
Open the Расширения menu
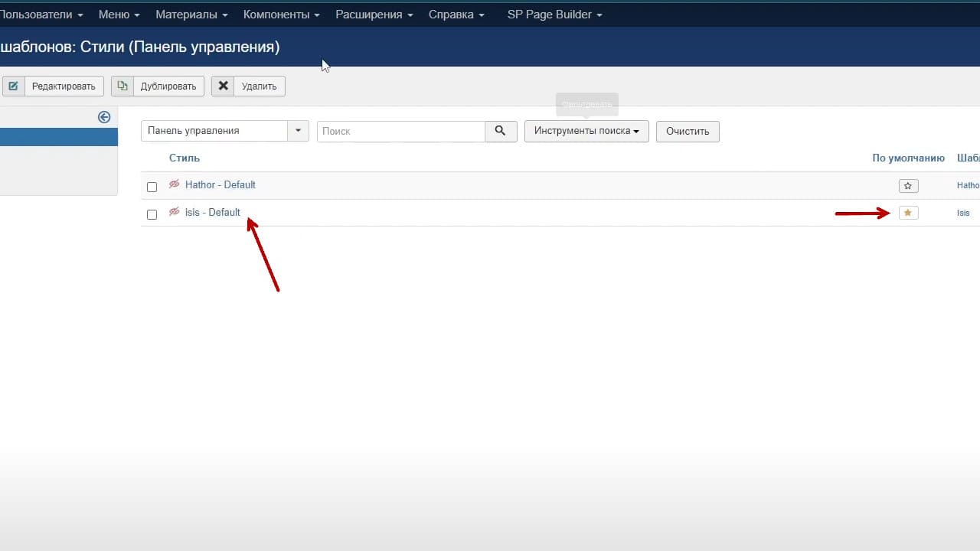click(374, 15)
